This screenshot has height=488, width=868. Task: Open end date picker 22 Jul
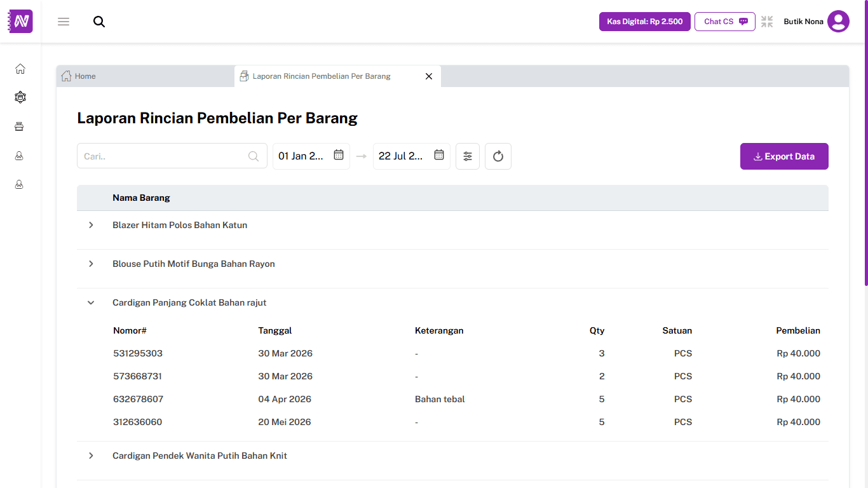point(412,156)
